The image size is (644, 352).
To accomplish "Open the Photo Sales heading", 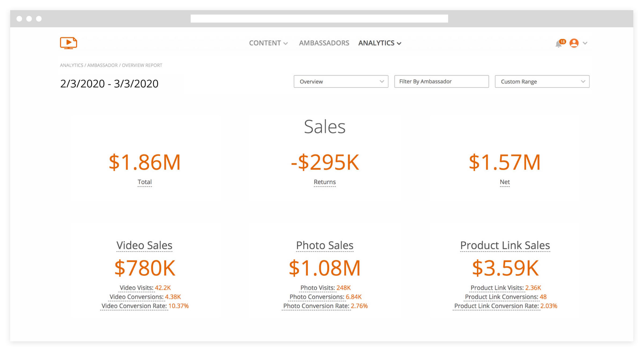I will tap(325, 245).
